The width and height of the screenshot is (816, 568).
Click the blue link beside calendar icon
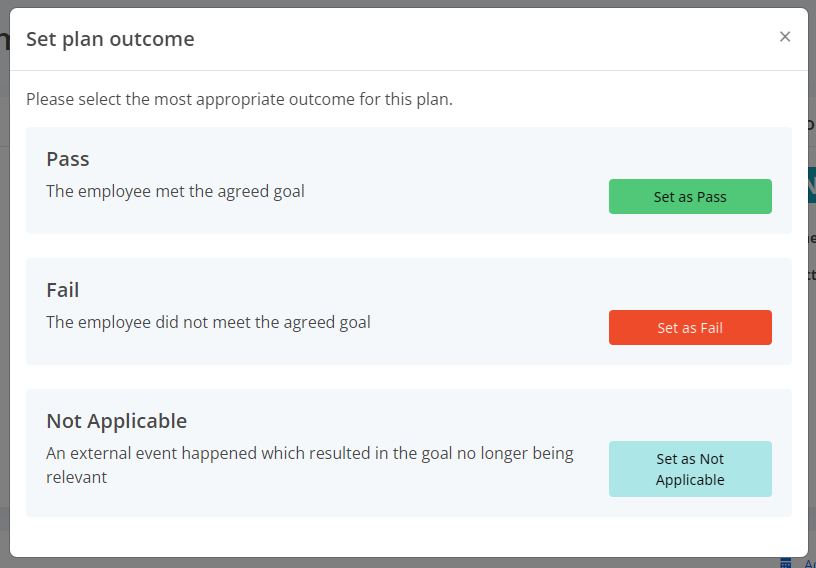pos(810,563)
